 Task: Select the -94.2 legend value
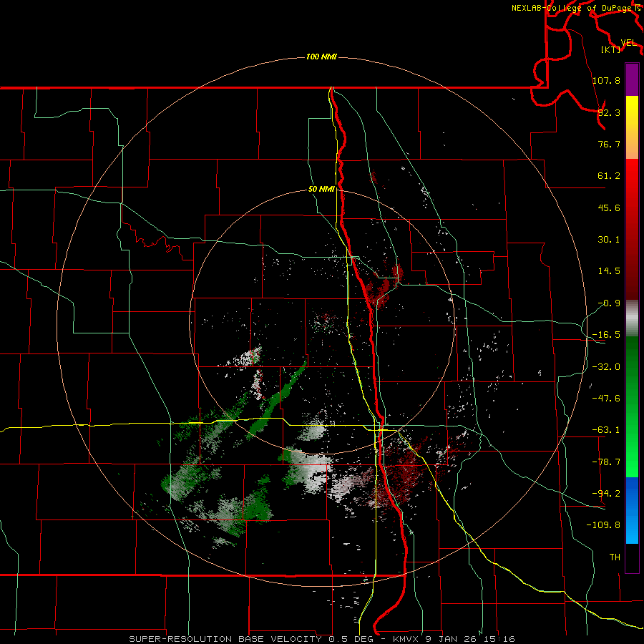pos(606,493)
